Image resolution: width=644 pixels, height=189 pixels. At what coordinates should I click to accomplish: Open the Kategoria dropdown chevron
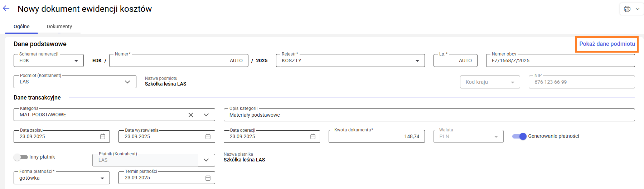(206, 115)
